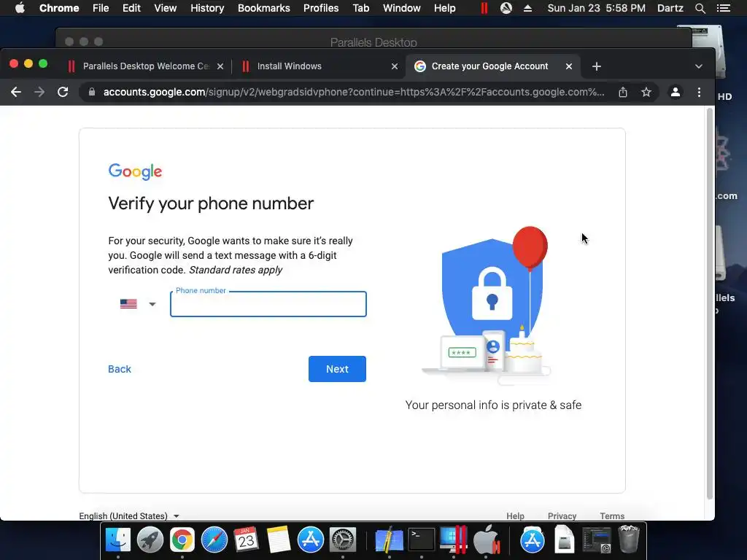This screenshot has width=747, height=560.
Task: Open the Chrome application menu
Action: [x=59, y=8]
